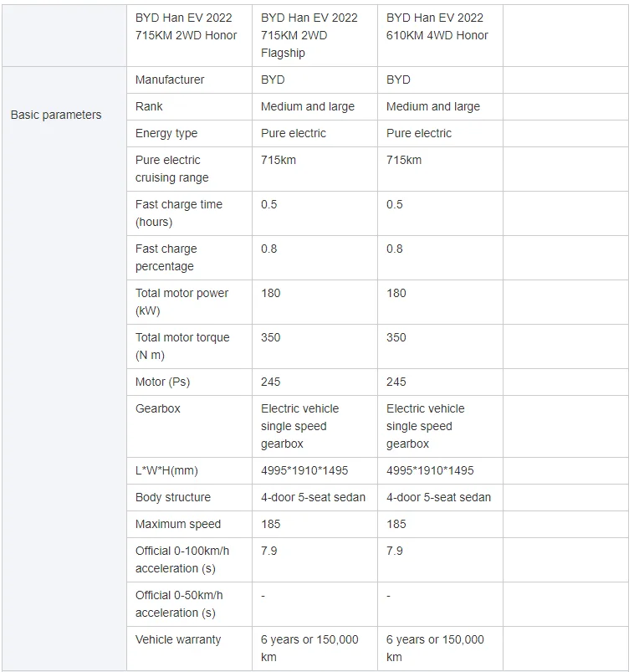This screenshot has height=672, width=634.
Task: Click the L*W*H(mm) row label
Action: pos(166,470)
